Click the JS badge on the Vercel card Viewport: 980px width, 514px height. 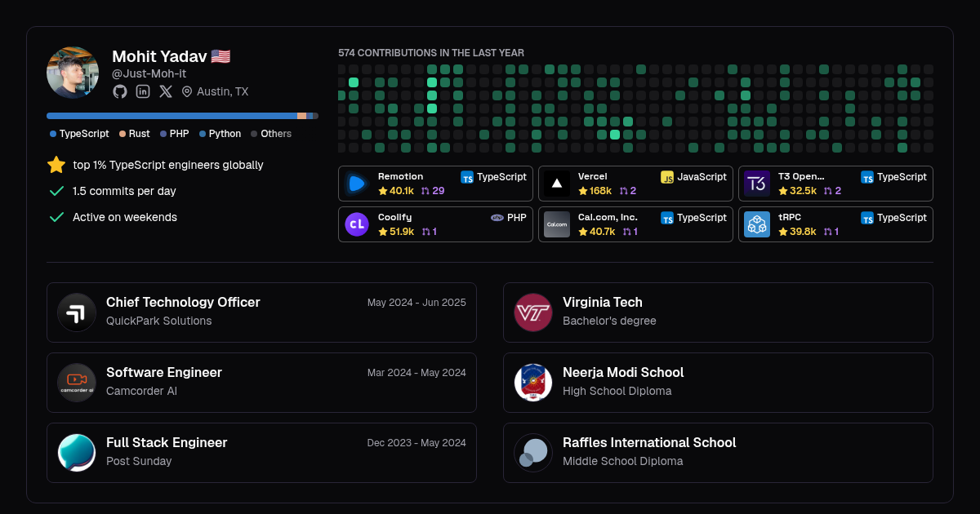pos(667,177)
